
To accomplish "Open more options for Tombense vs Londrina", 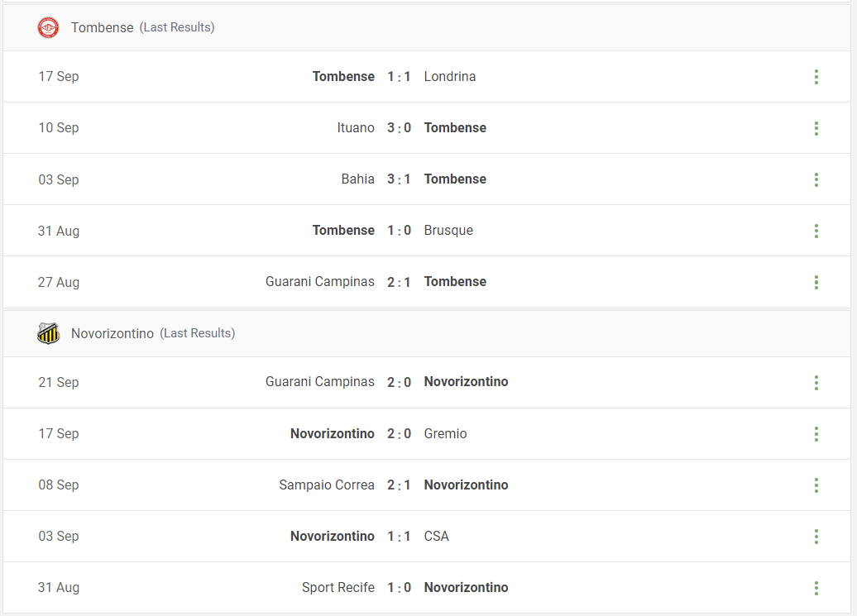I will [x=816, y=77].
